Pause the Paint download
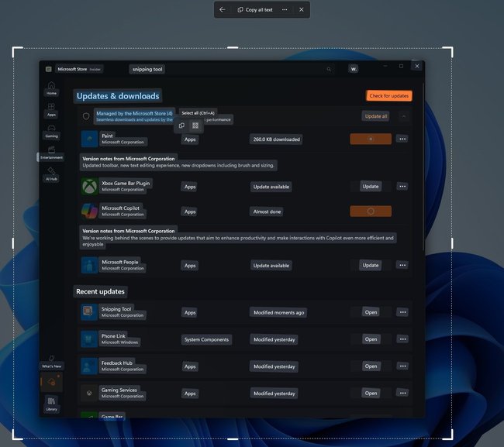The height and width of the screenshot is (447, 504). point(371,139)
